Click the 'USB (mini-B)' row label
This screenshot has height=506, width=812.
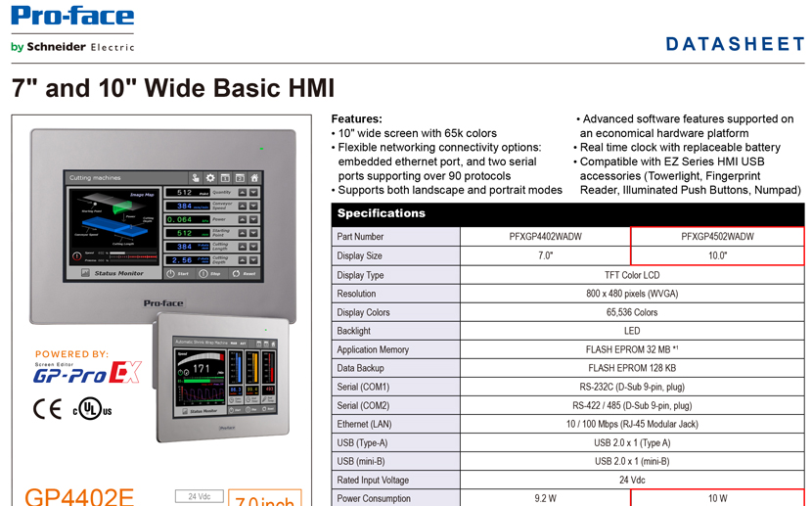point(360,461)
